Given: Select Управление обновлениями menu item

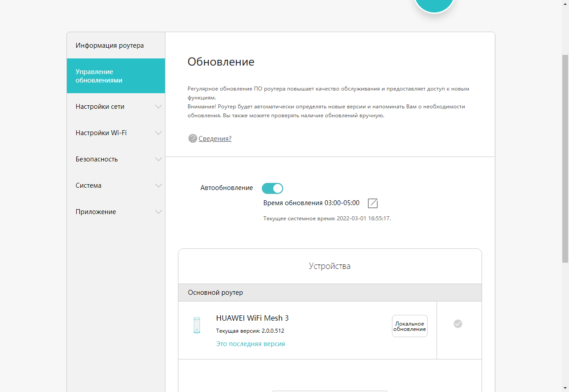Looking at the screenshot, I should (x=116, y=76).
